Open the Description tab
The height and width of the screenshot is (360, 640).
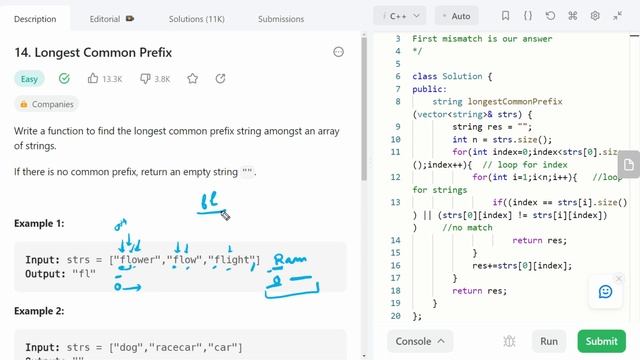pyautogui.click(x=35, y=19)
